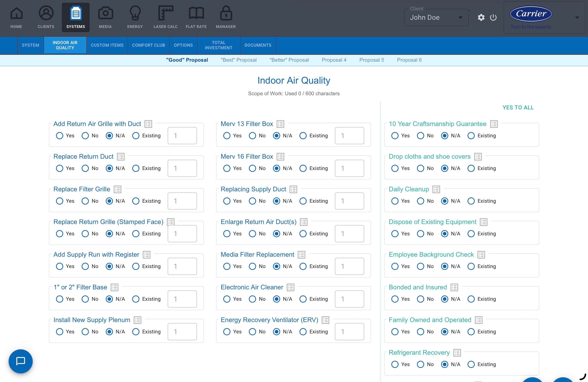Select Yes for Drop cloths and shoe covers
The image size is (588, 382).
click(x=395, y=168)
